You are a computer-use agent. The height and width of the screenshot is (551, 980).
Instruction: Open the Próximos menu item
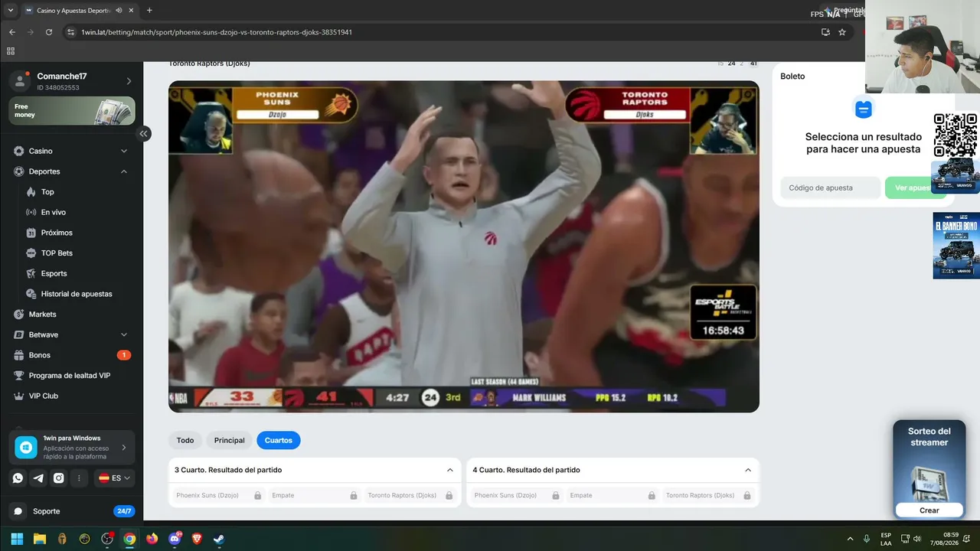57,233
